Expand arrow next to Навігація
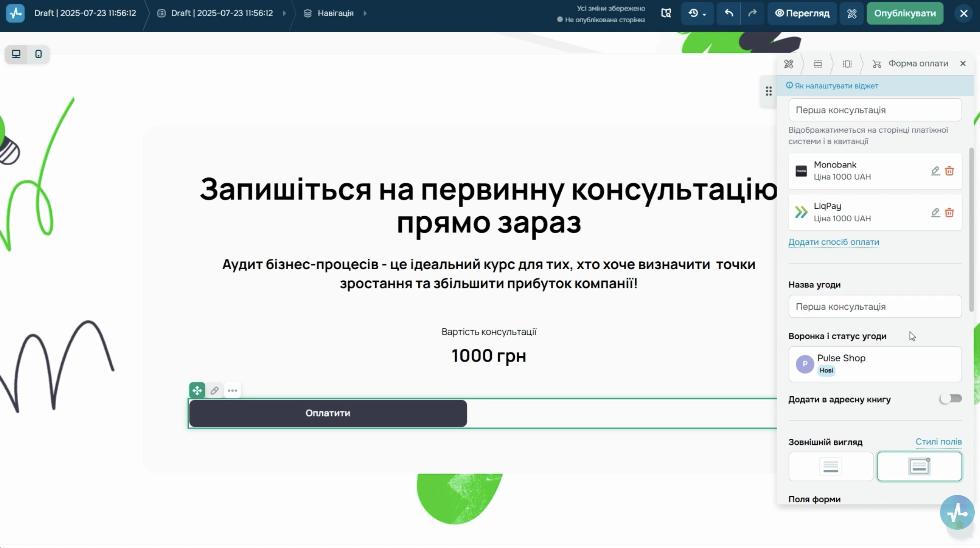Viewport: 980px width, 548px height. click(365, 13)
